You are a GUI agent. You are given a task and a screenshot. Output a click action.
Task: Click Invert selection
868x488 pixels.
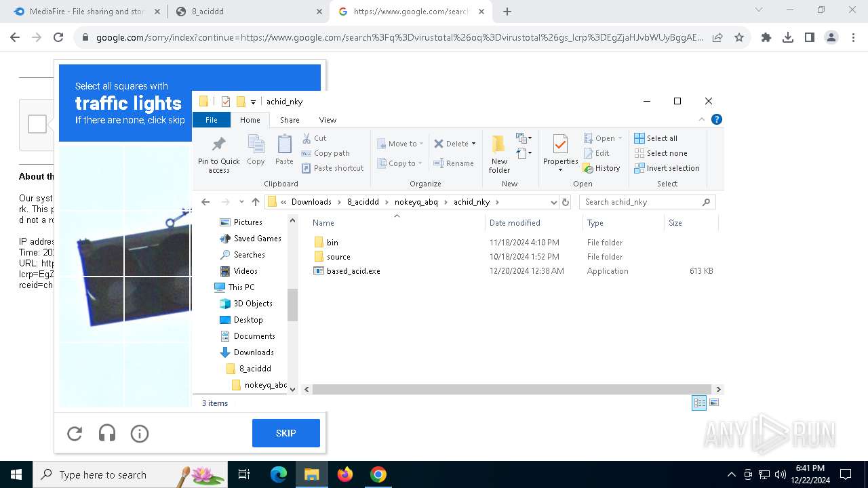tap(667, 168)
